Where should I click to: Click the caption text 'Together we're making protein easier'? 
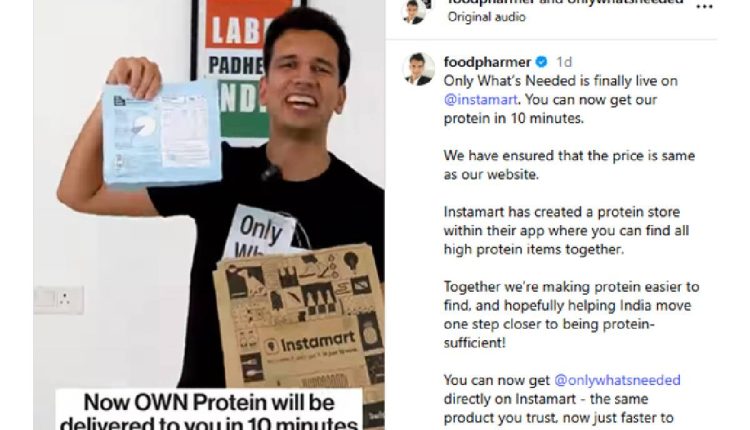click(x=571, y=287)
